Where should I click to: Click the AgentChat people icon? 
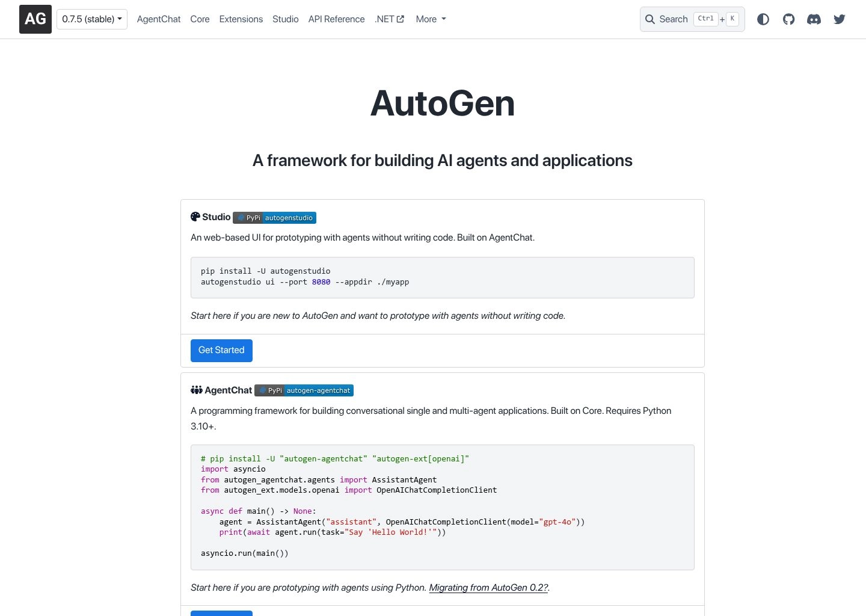pyautogui.click(x=197, y=390)
